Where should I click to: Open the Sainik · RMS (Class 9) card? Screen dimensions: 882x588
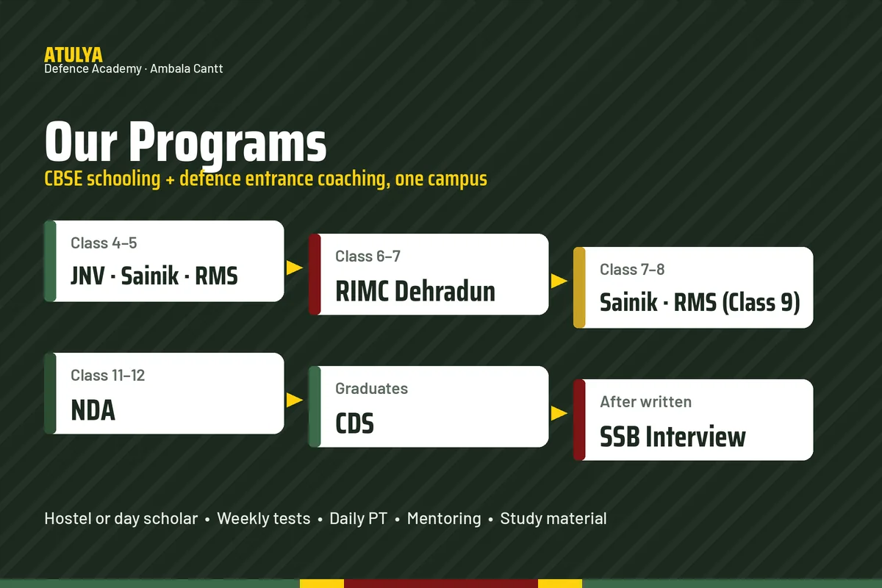point(693,287)
